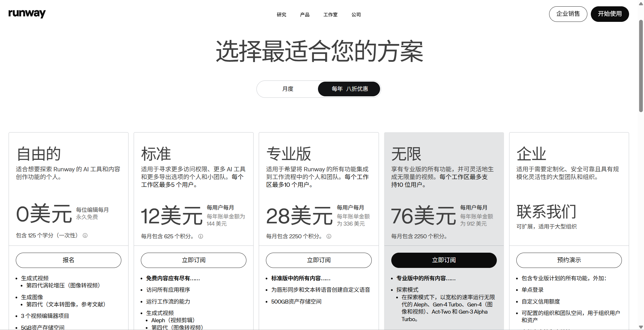The width and height of the screenshot is (644, 330).
Task: Open the 产品 navigation menu
Action: coord(304,15)
